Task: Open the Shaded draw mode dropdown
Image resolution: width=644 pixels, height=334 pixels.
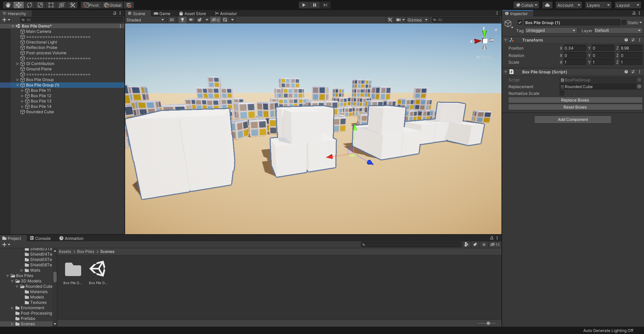Action: pyautogui.click(x=145, y=20)
